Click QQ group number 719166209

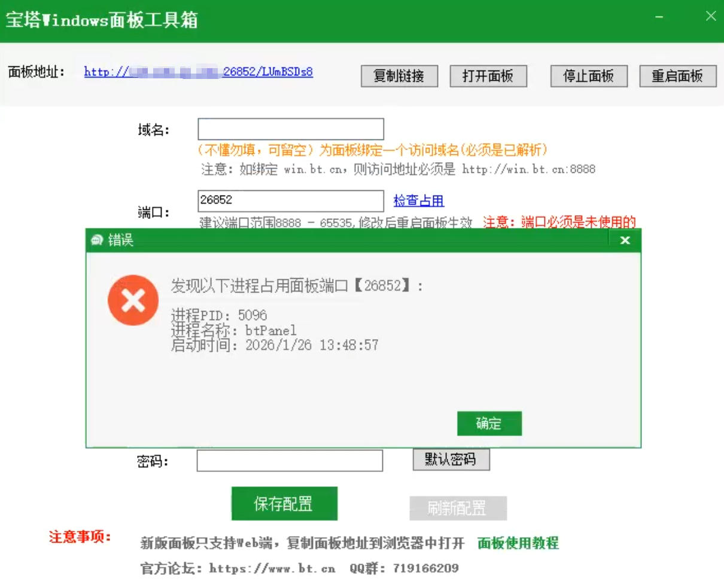tap(426, 568)
